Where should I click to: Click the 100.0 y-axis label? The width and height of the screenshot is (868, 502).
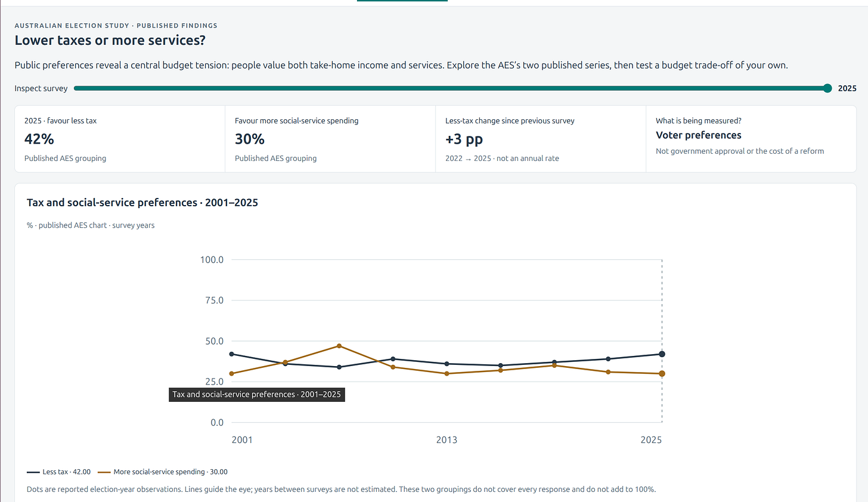pyautogui.click(x=212, y=260)
